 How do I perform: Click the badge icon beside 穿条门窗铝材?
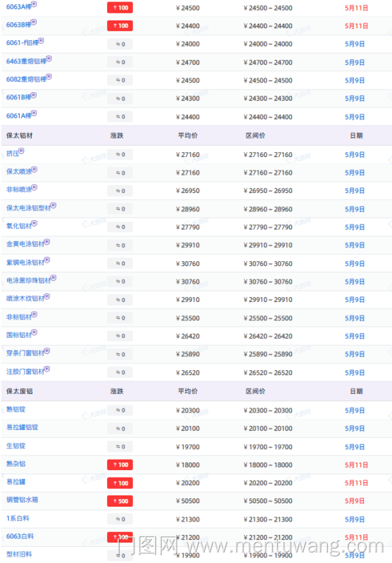point(47,350)
